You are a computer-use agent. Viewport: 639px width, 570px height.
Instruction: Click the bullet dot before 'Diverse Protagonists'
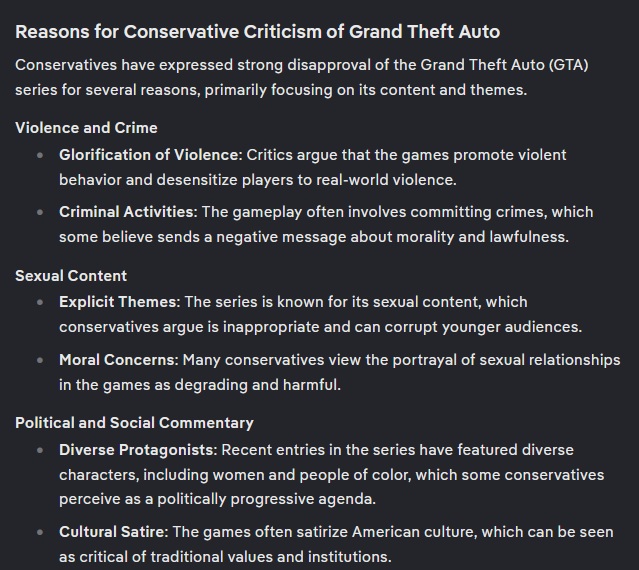pos(40,450)
